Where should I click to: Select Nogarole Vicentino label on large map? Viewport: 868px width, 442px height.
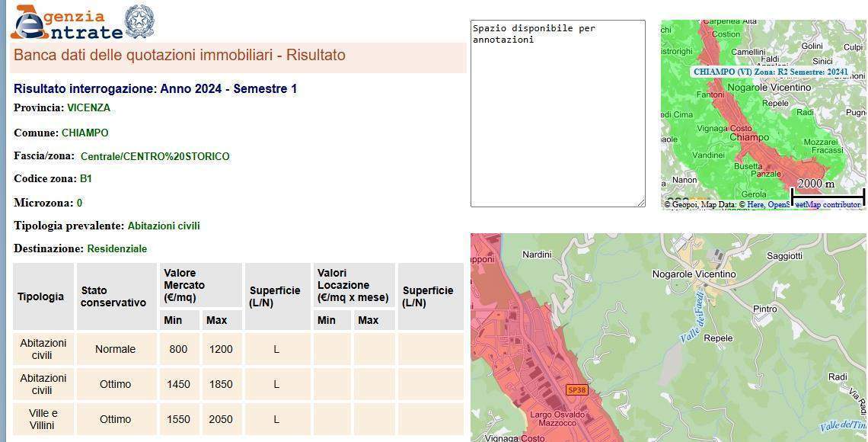pyautogui.click(x=694, y=274)
